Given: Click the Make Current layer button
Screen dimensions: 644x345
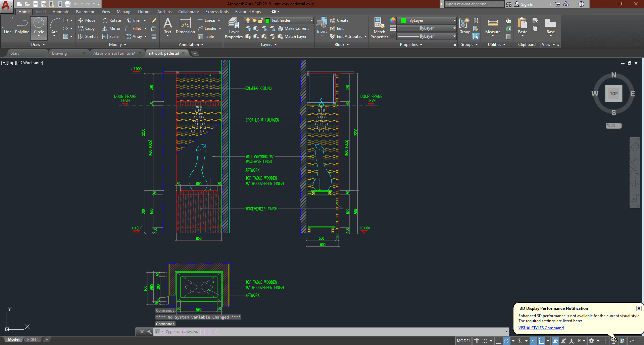Looking at the screenshot, I should (x=293, y=28).
